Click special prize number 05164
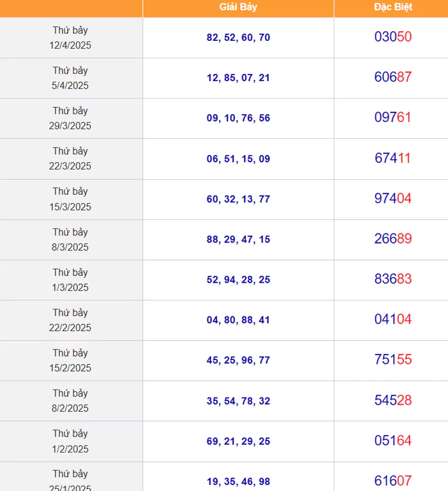Image resolution: width=448 pixels, height=491 pixels. coord(393,441)
